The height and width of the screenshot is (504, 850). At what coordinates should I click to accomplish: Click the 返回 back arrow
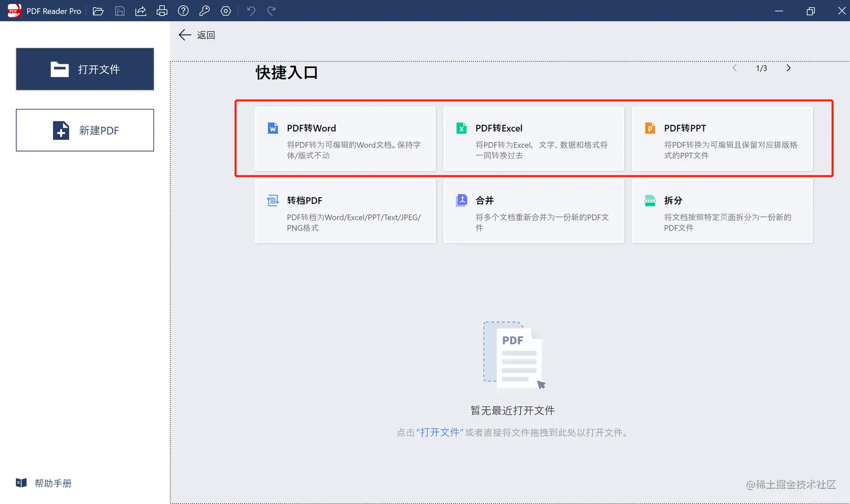184,35
